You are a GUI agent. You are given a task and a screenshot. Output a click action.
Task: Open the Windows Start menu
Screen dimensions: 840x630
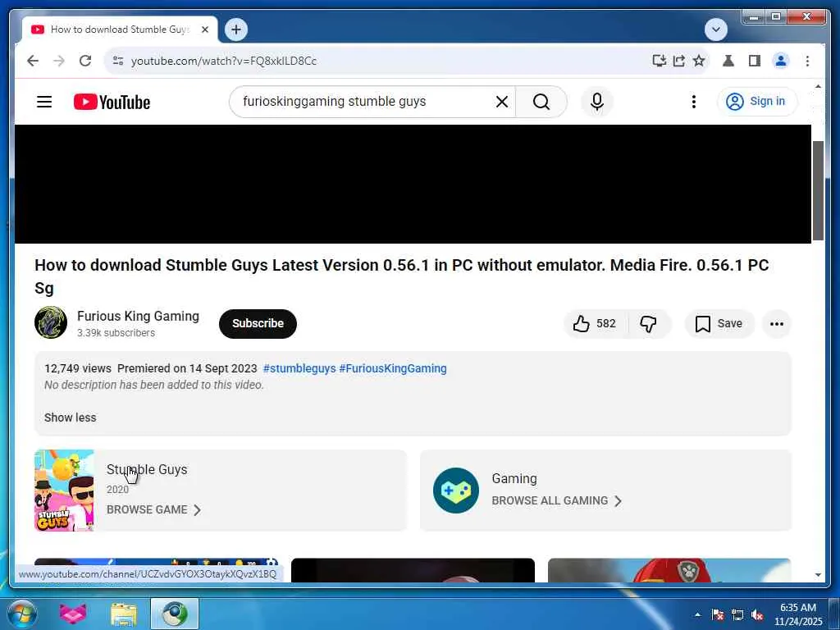point(22,614)
